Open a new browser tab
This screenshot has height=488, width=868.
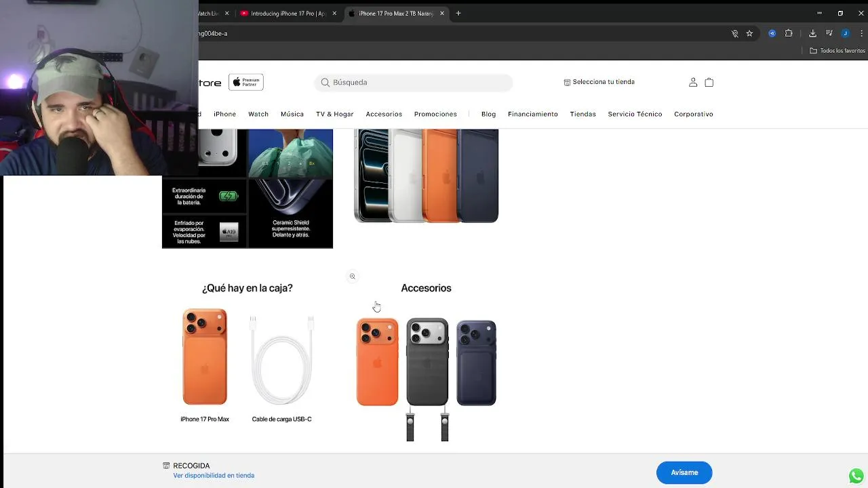458,13
